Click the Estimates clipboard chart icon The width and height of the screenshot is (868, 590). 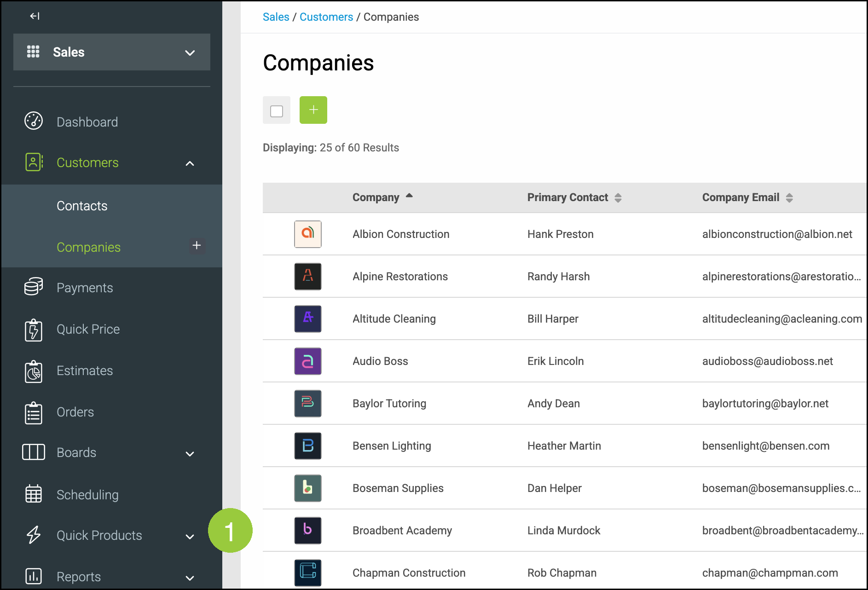coord(34,371)
